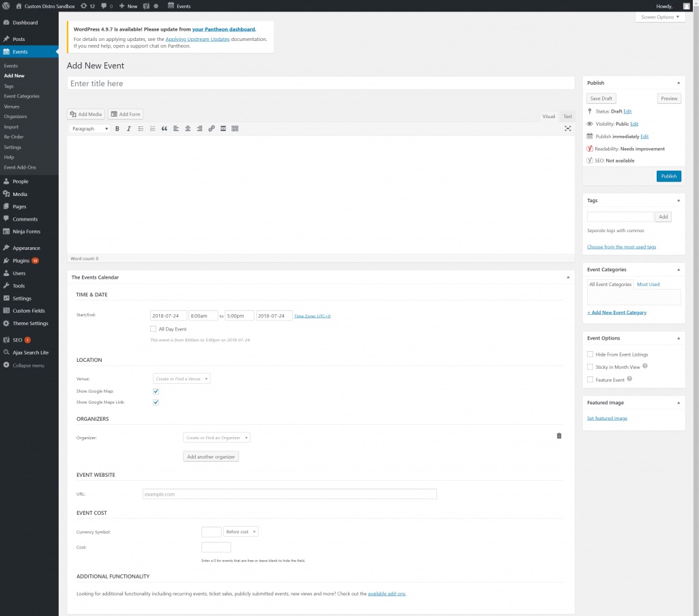This screenshot has width=699, height=616.
Task: Open the Plugins menu in the sidebar
Action: point(21,260)
